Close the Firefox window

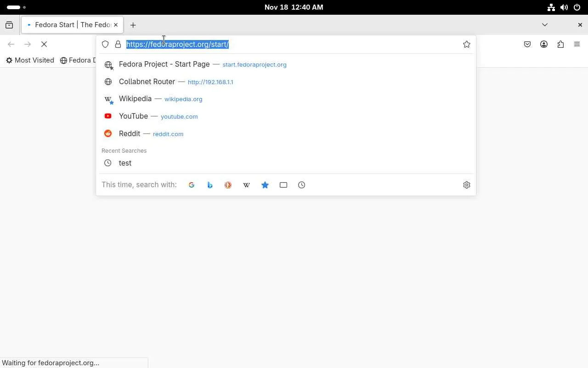pos(580,25)
